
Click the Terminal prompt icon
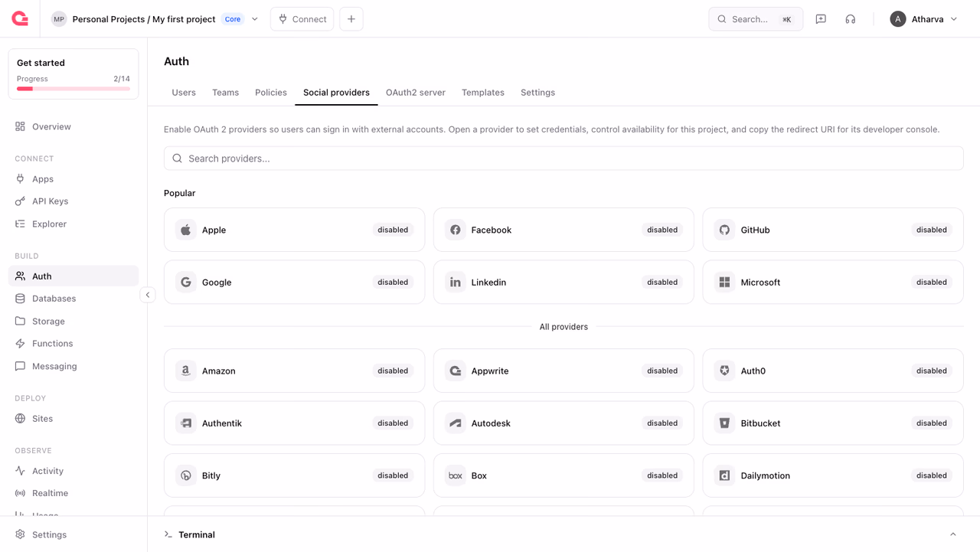tap(168, 534)
